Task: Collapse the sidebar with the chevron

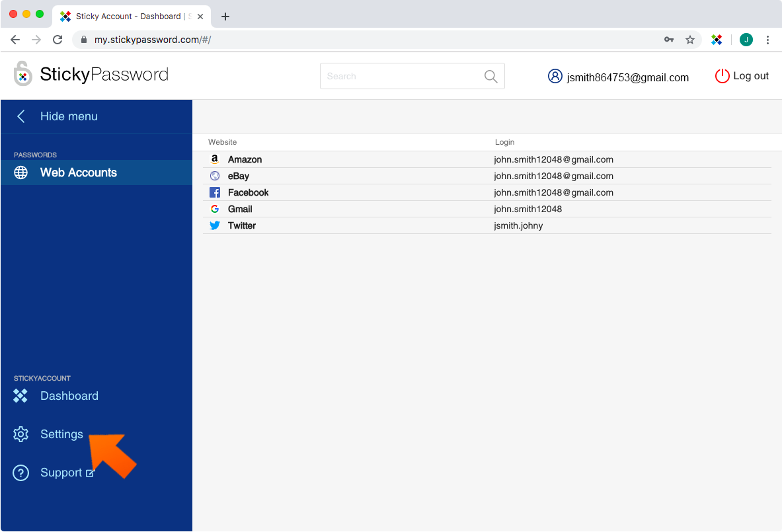Action: coord(21,116)
